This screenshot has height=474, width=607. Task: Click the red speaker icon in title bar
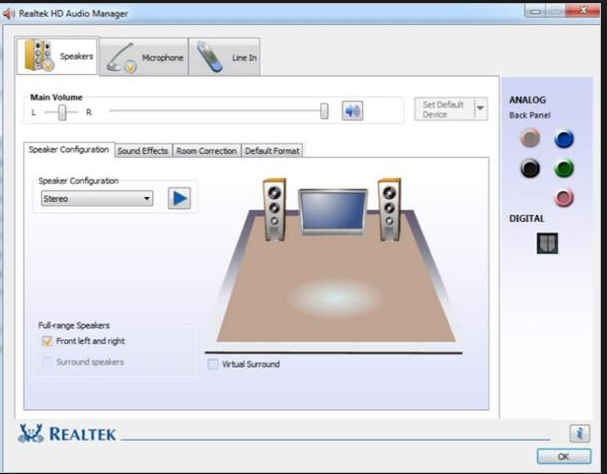tap(9, 14)
